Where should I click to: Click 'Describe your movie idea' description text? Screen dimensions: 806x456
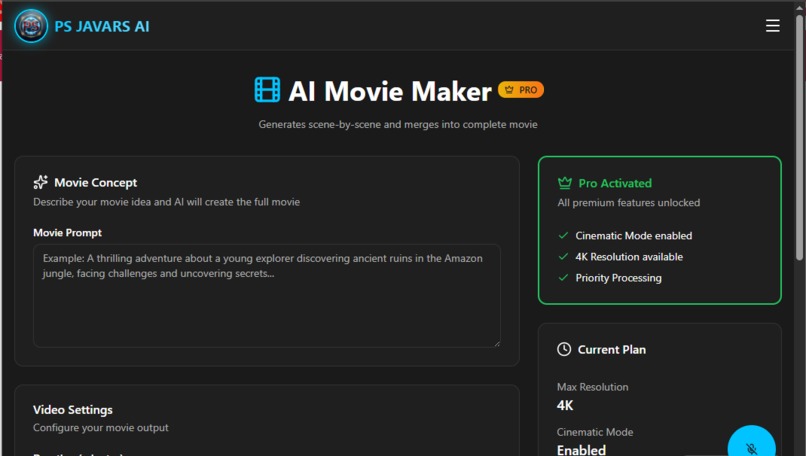click(x=167, y=202)
